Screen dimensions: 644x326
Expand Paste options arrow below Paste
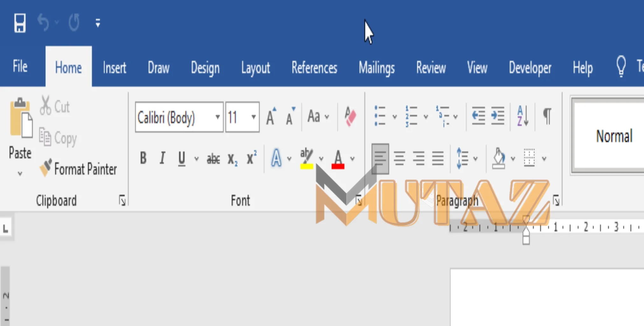click(20, 174)
